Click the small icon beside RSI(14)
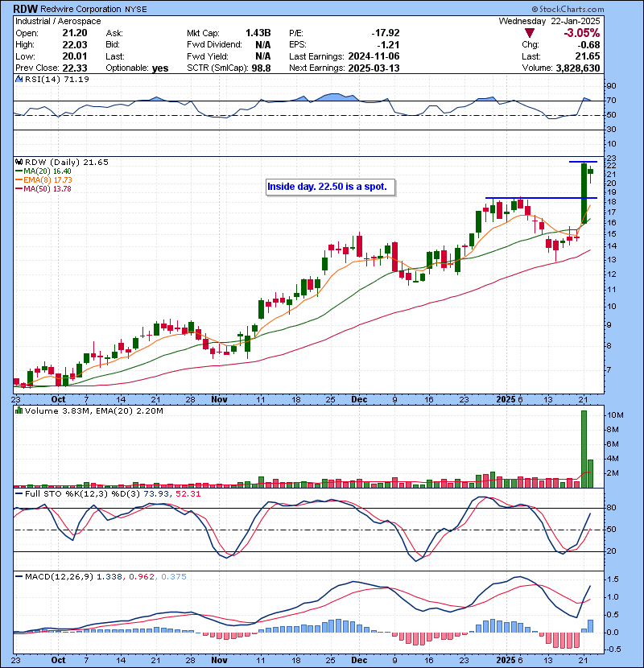The image size is (644, 668). [19, 79]
